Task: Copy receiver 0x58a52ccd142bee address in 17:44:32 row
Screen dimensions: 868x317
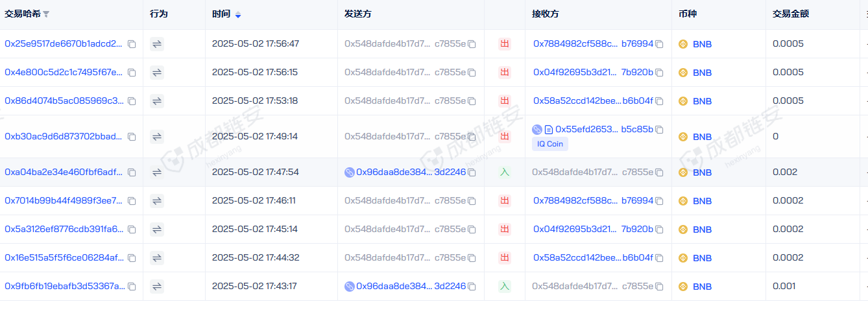Action: click(659, 258)
